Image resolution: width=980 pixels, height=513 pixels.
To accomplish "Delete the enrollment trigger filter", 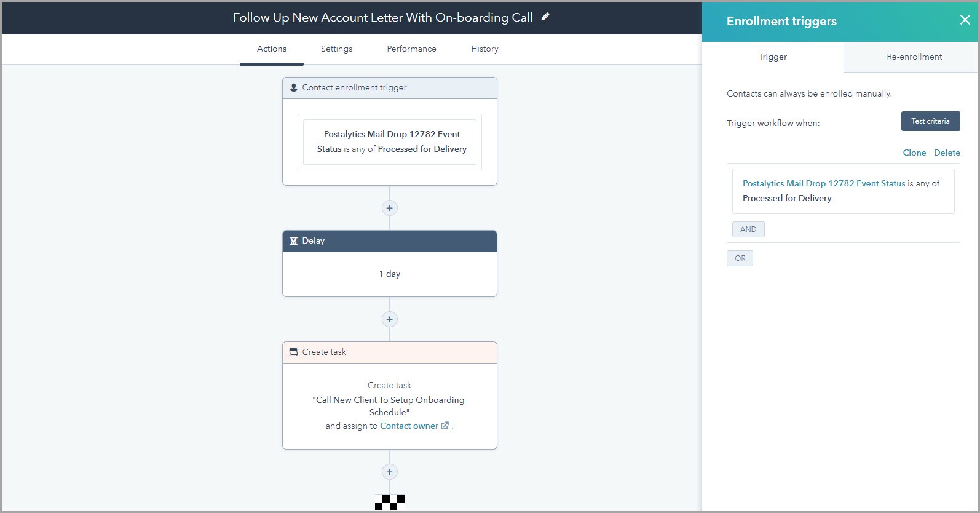I will pos(947,153).
